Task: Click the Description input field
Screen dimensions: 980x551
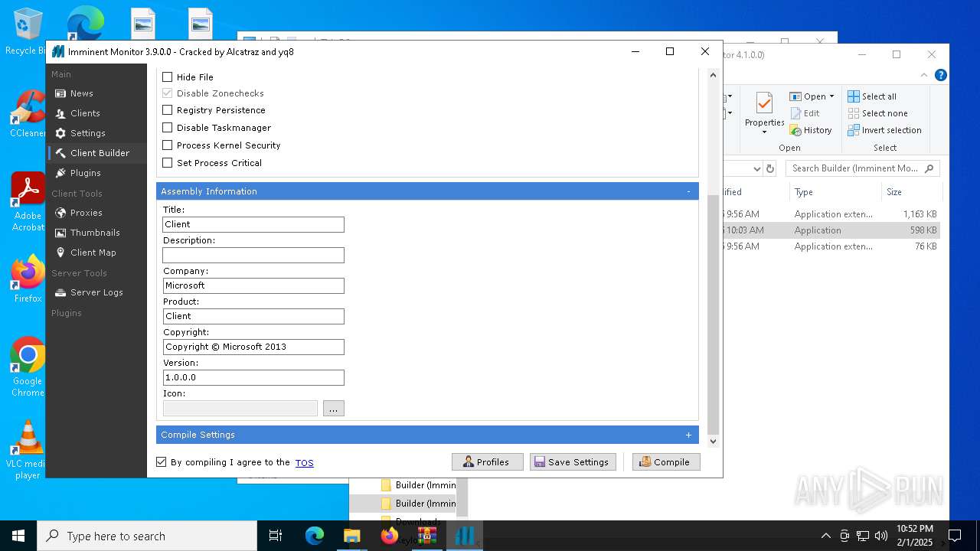Action: tap(253, 255)
